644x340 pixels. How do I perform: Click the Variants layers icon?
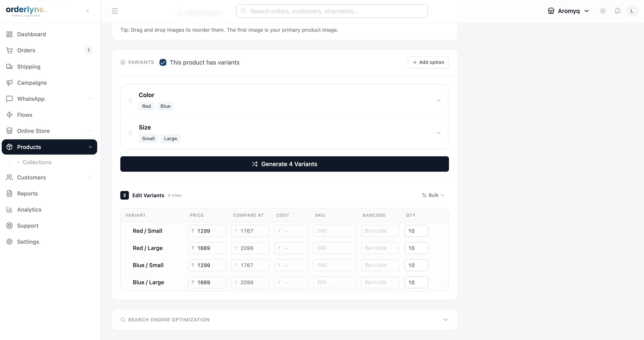click(x=123, y=62)
